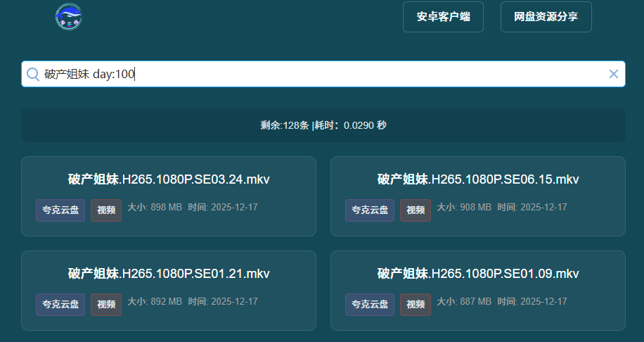
Task: Clear the search box with X icon
Action: click(x=613, y=74)
